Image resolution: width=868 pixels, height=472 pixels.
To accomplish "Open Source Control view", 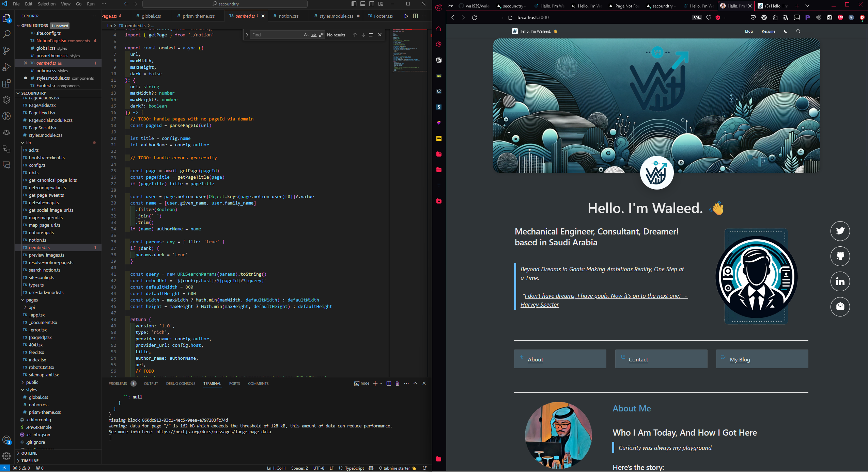I will tap(6, 51).
